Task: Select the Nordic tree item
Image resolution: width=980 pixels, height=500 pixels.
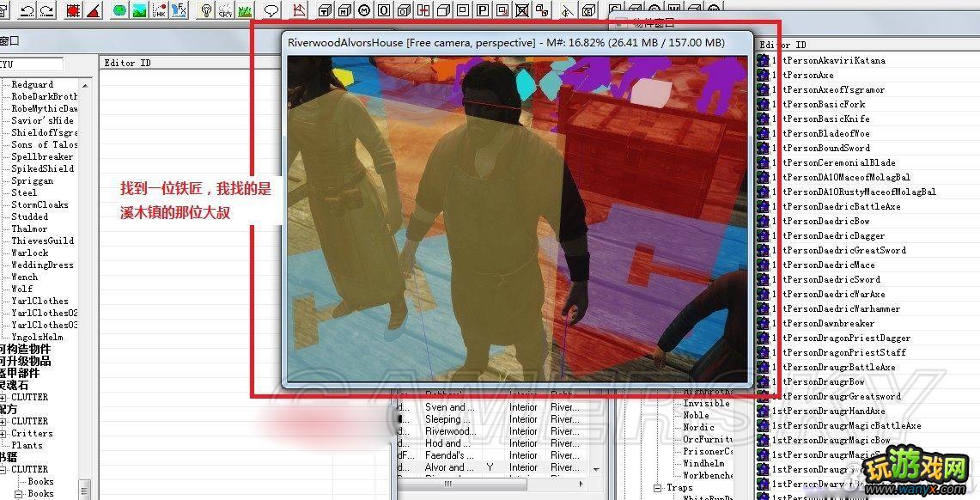Action: coord(698,428)
